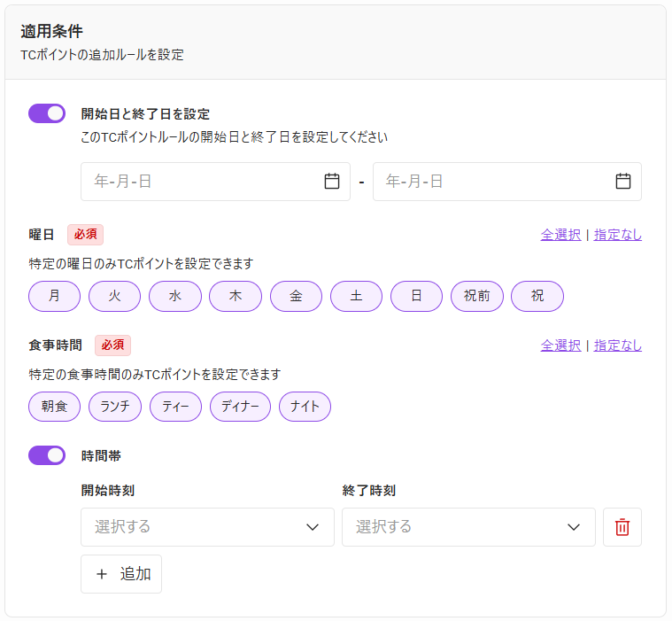Click 全選択 link for 曜日
Image resolution: width=672 pixels, height=621 pixels.
[561, 235]
